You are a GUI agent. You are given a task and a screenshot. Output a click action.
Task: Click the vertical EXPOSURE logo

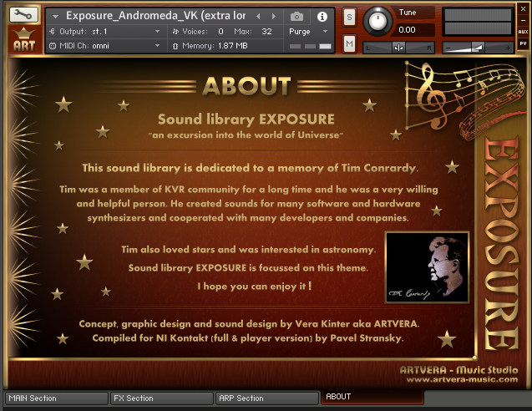tap(501, 242)
